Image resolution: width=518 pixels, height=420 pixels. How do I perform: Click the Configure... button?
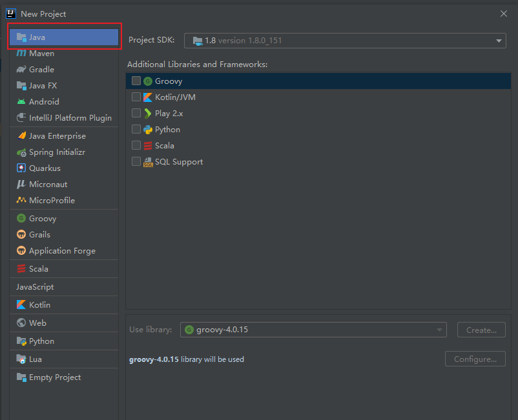475,359
